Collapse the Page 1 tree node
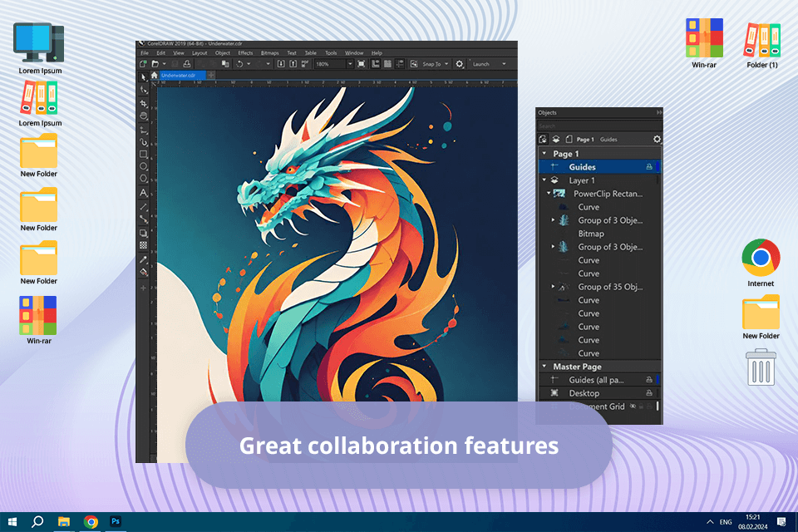The image size is (798, 532). [544, 153]
